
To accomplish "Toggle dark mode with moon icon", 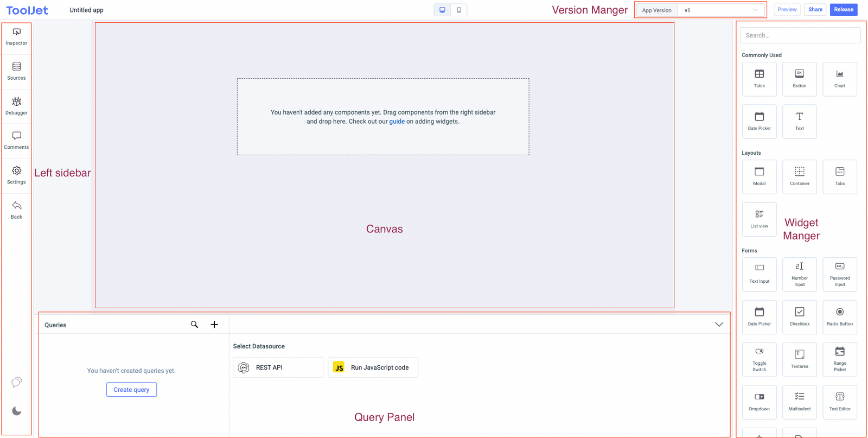I will pos(17,411).
